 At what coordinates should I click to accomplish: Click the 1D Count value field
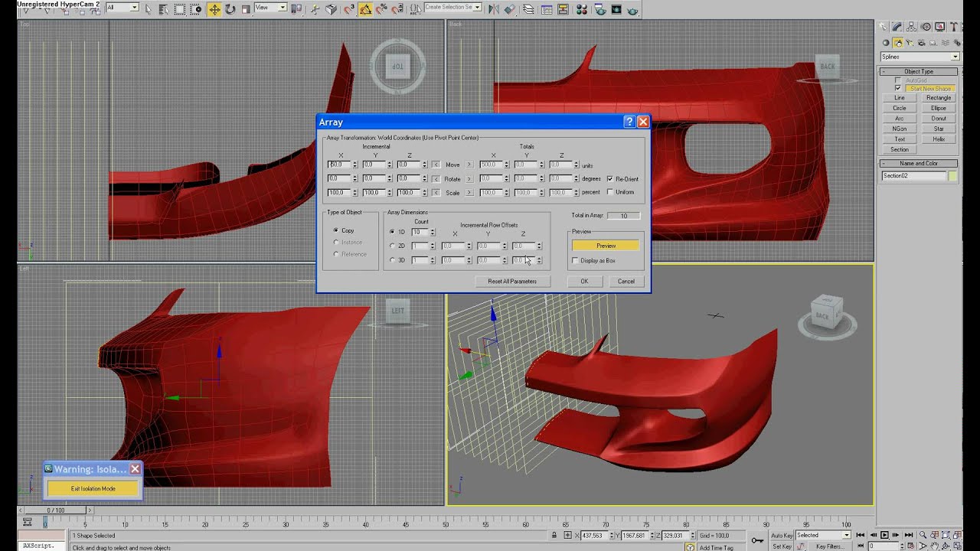420,232
